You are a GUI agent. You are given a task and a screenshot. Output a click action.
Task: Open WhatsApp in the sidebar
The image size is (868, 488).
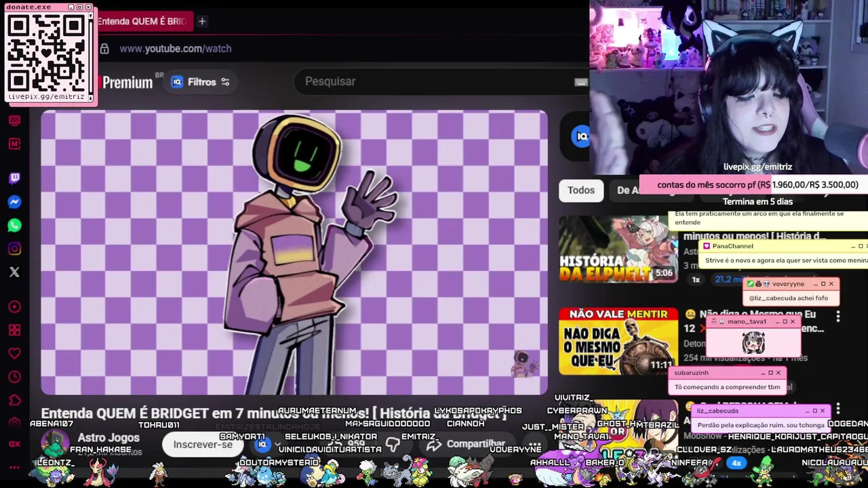pyautogui.click(x=14, y=226)
